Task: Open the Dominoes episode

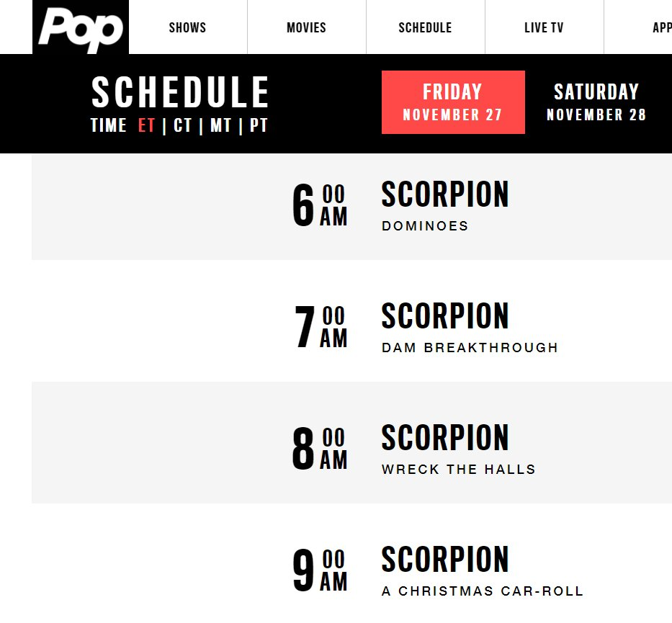Action: click(425, 226)
